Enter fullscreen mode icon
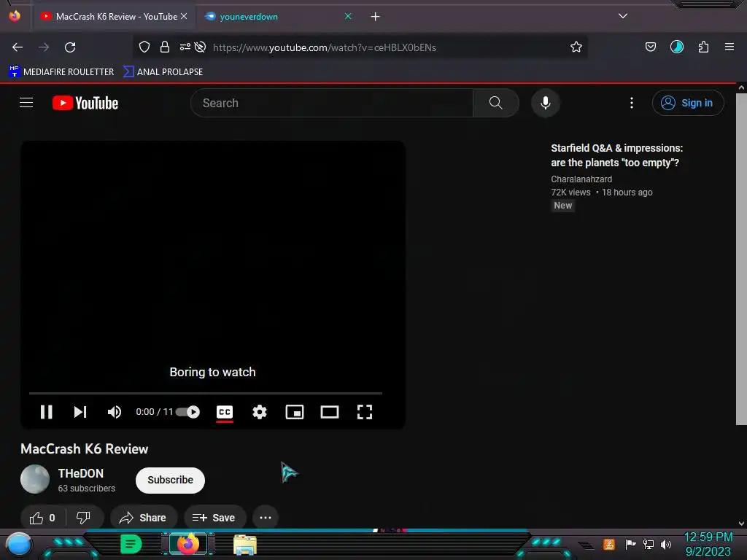This screenshot has height=560, width=747. tap(365, 412)
